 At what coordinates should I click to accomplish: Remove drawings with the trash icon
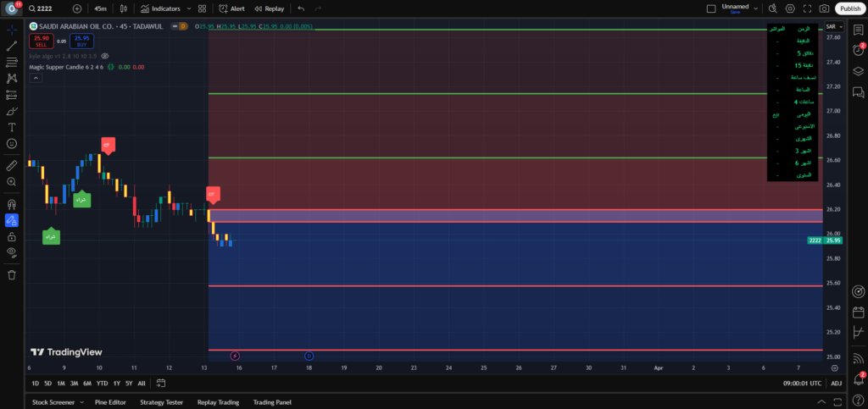[x=12, y=274]
